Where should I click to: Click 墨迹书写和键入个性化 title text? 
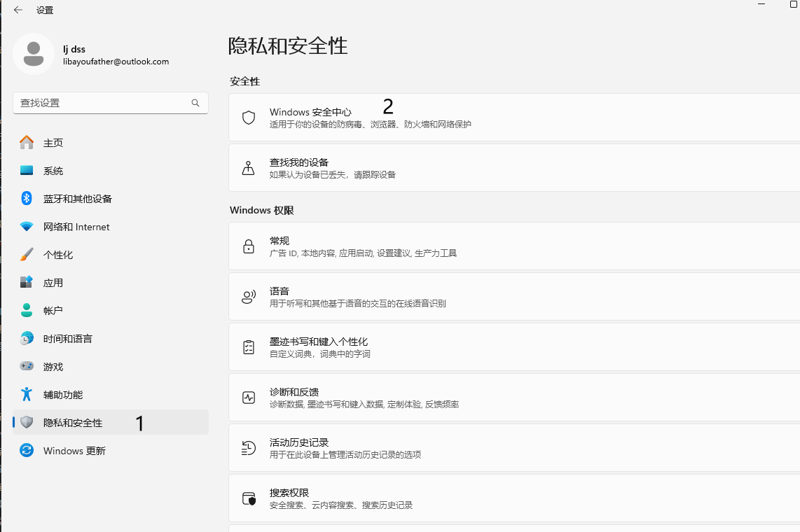[x=318, y=342]
